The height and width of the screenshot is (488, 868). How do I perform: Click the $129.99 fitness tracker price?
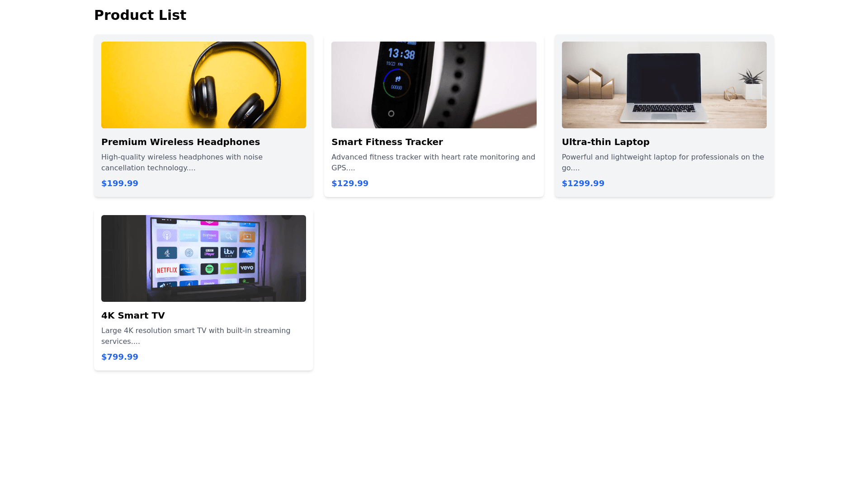tap(350, 183)
